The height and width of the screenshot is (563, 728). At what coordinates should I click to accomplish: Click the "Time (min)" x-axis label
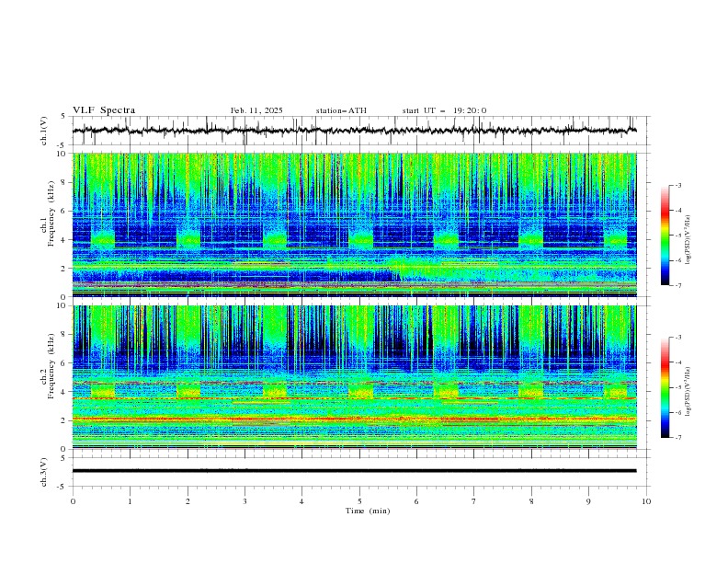(368, 511)
